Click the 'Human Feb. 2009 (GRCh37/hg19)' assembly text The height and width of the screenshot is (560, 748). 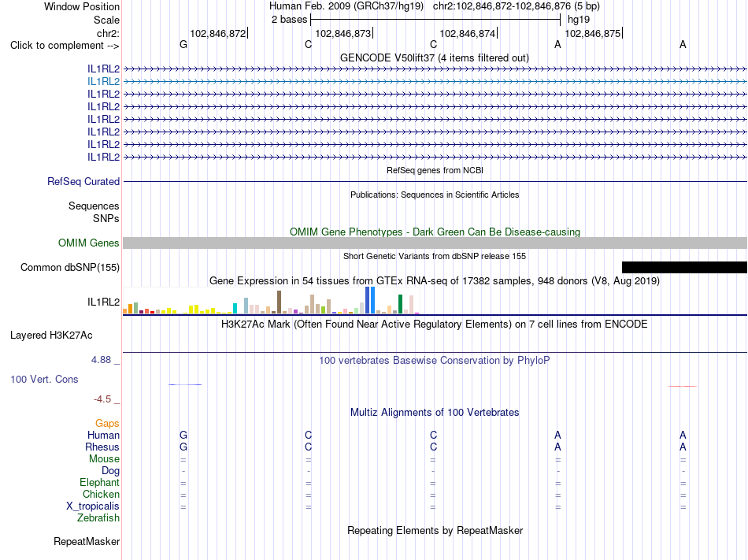tap(346, 6)
